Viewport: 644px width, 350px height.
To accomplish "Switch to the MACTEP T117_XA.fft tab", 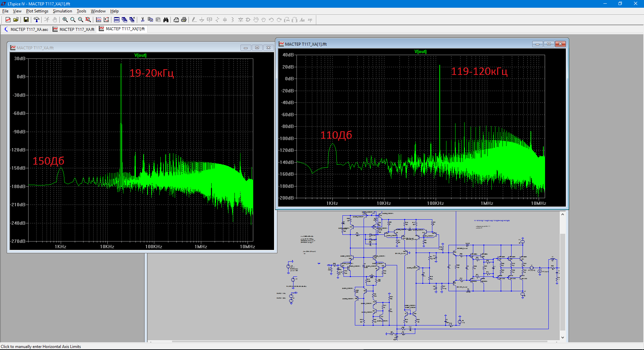I will pyautogui.click(x=74, y=29).
